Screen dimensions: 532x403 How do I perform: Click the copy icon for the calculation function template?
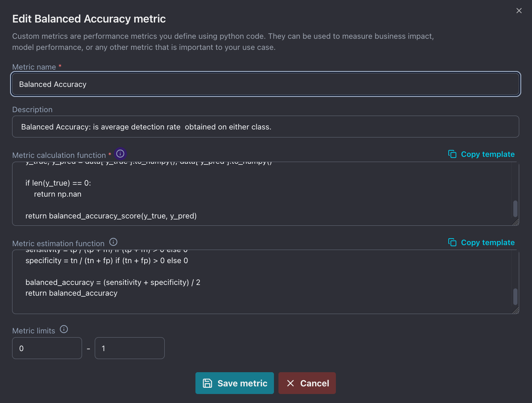[452, 154]
